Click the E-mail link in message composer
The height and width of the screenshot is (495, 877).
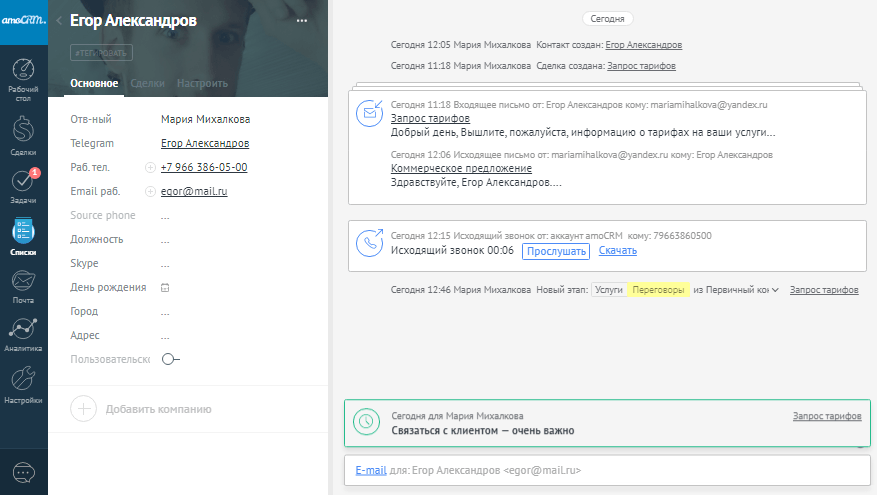[x=371, y=469]
